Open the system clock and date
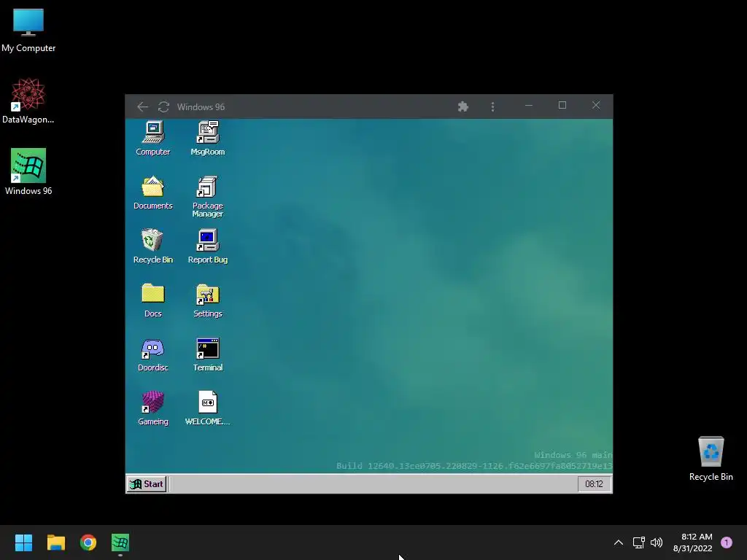This screenshot has width=747, height=560. coord(693,542)
